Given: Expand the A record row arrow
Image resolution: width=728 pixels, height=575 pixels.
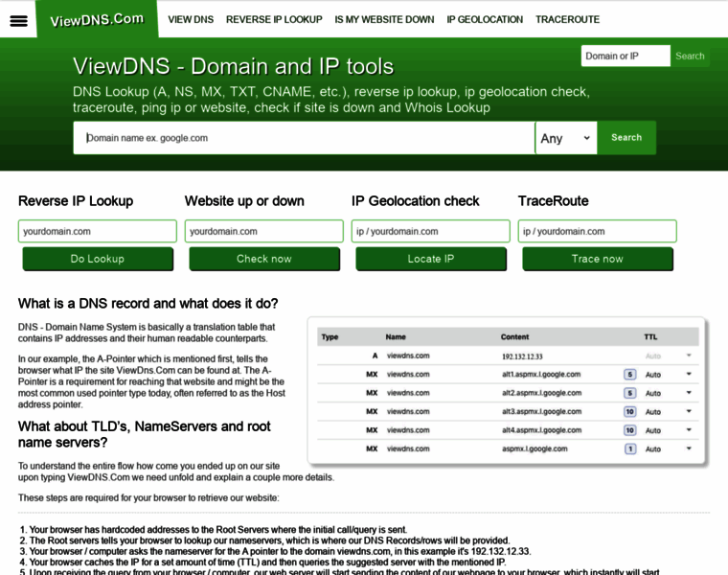Looking at the screenshot, I should click(x=689, y=356).
